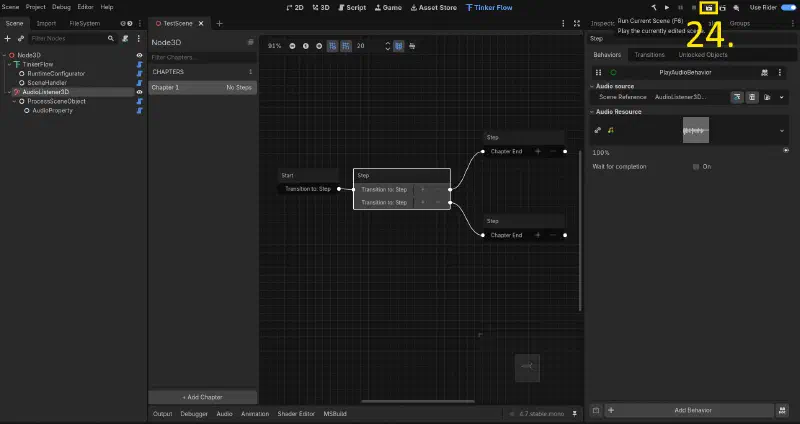Open Movie Maker mode icon

point(736,8)
